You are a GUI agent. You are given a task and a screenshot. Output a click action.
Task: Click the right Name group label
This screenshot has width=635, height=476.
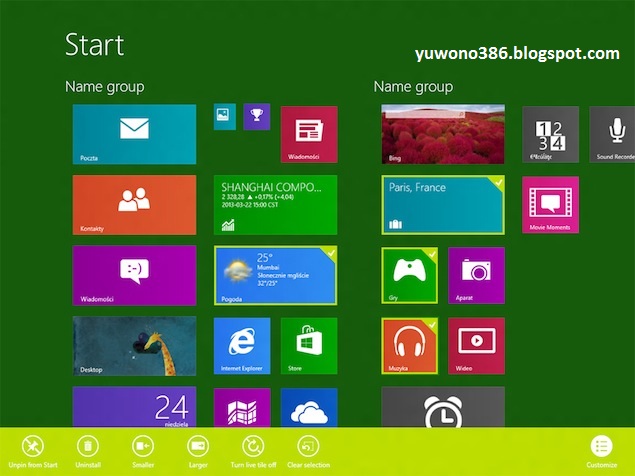click(x=413, y=87)
